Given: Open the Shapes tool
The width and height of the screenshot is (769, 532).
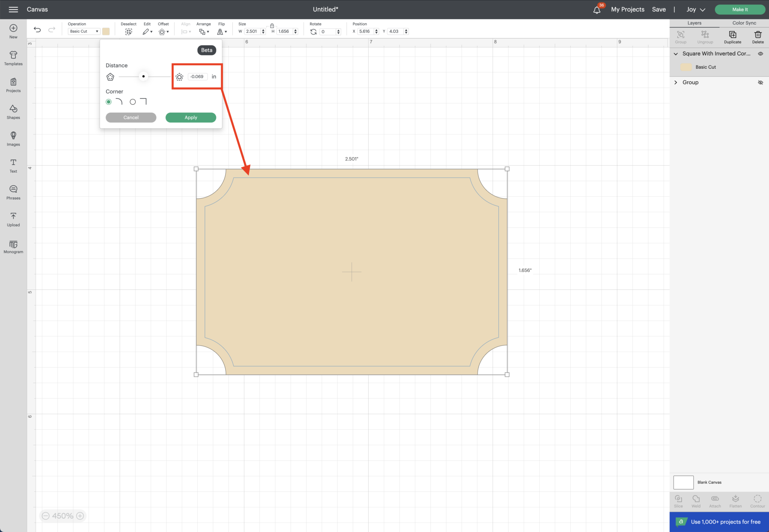Looking at the screenshot, I should (x=13, y=112).
